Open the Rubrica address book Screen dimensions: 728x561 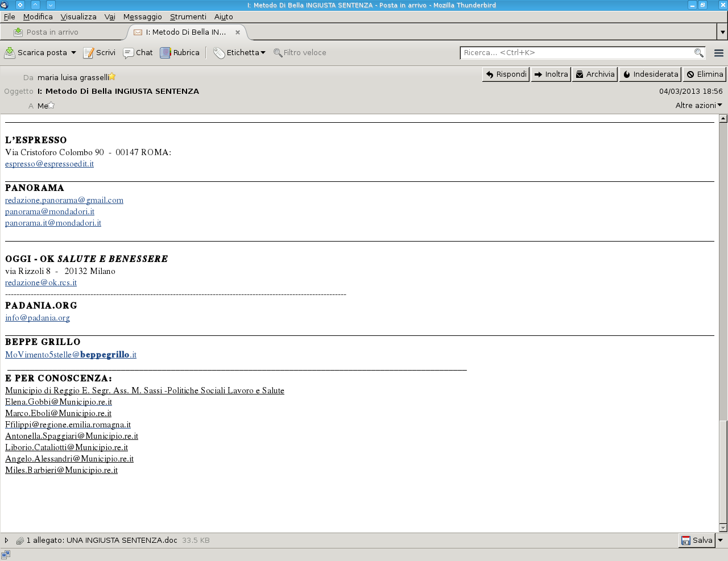(180, 53)
